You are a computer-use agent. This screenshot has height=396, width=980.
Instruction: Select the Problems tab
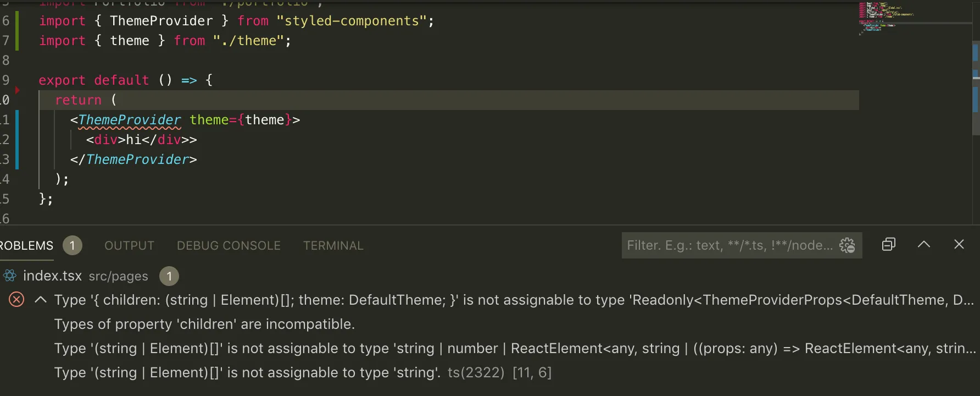click(x=26, y=246)
